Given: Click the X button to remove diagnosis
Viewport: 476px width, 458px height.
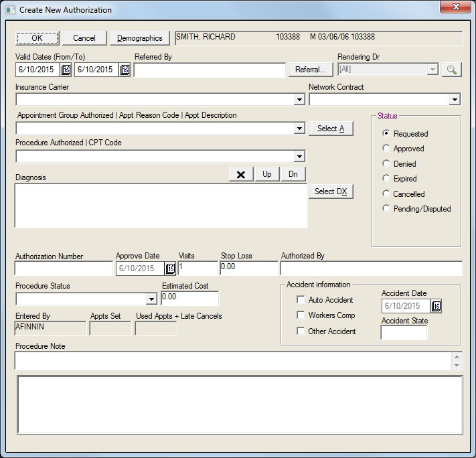Looking at the screenshot, I should 240,174.
